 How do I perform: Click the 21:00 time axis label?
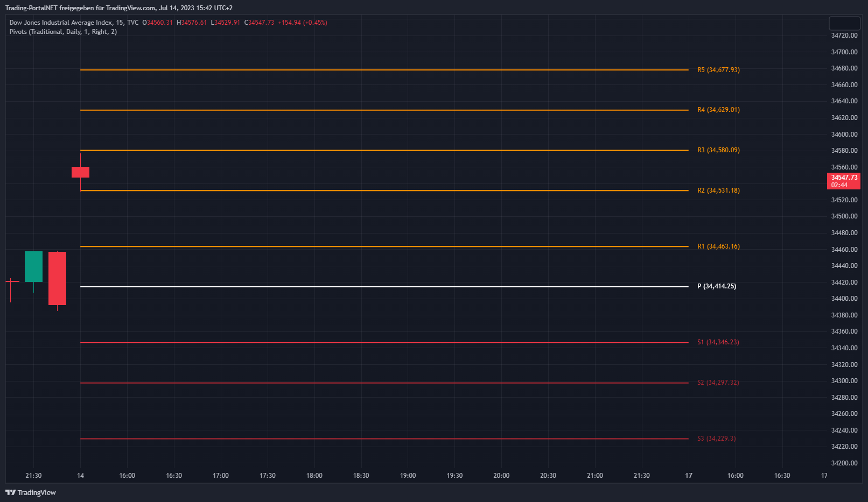click(x=595, y=476)
